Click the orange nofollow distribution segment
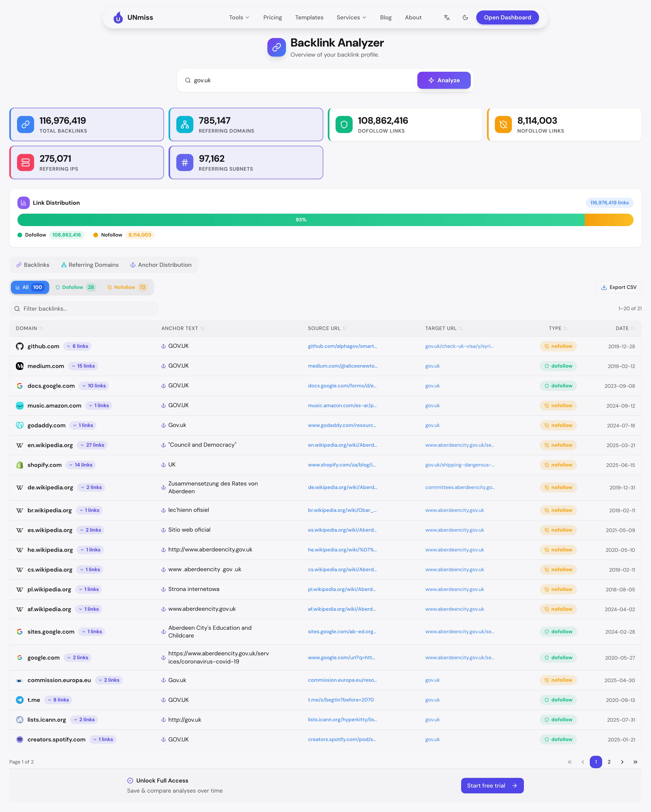 click(609, 220)
